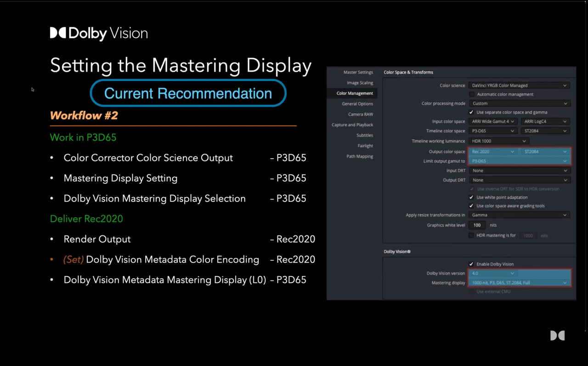Click the "Work in P3D65" heading
The width and height of the screenshot is (588, 366).
(83, 137)
